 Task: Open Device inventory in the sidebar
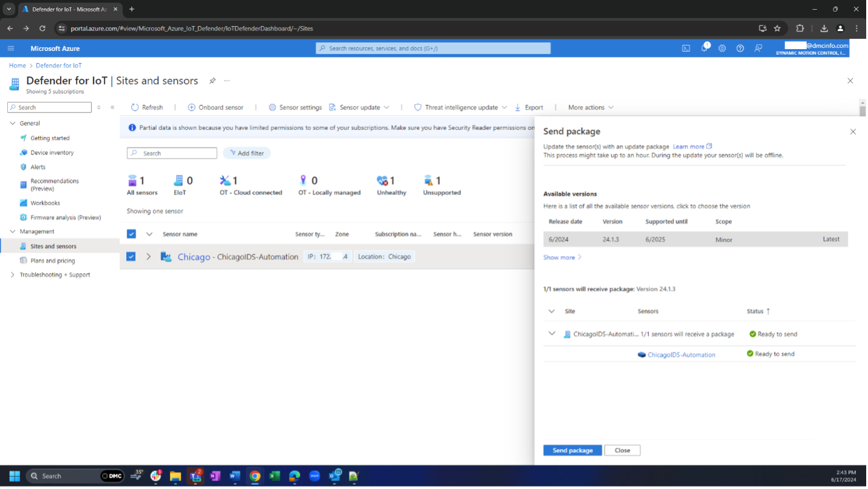[52, 153]
